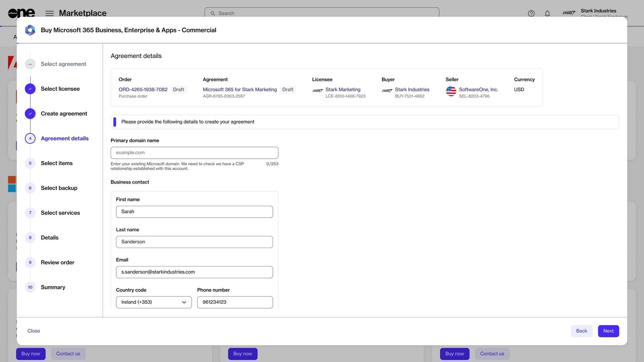This screenshot has height=362, width=644.
Task: Open order ORD-4265-1938-7082 link
Action: [x=143, y=89]
